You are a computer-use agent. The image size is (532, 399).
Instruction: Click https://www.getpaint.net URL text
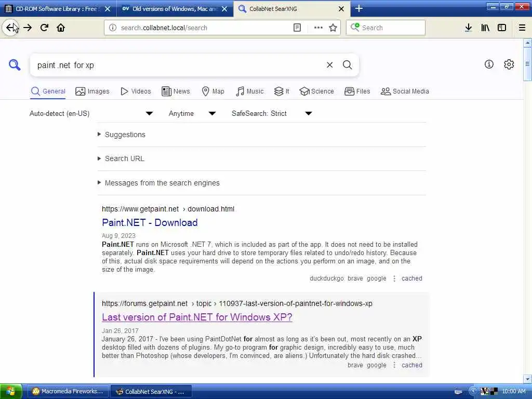(x=140, y=209)
